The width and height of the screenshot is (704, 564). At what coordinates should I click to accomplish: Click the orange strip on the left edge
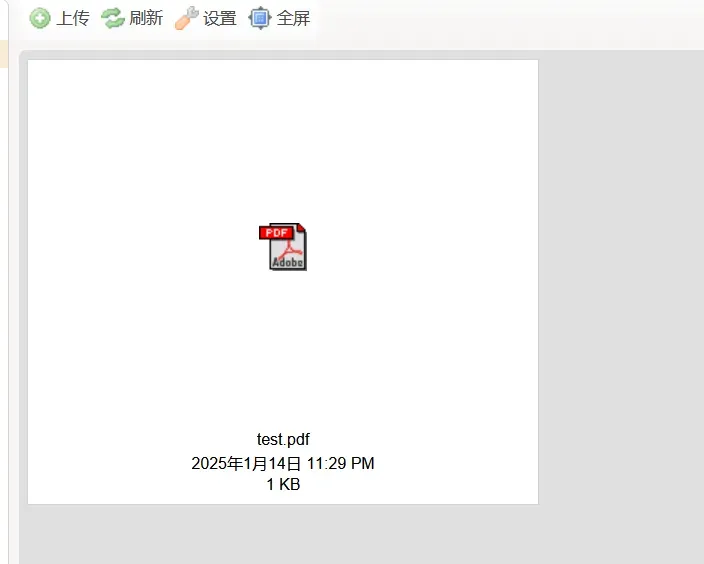click(x=4, y=54)
